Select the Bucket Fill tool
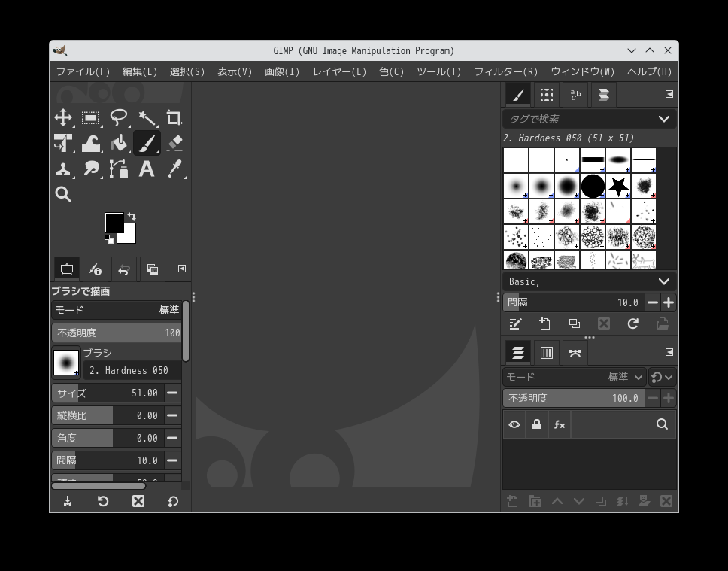The image size is (728, 571). (x=119, y=143)
